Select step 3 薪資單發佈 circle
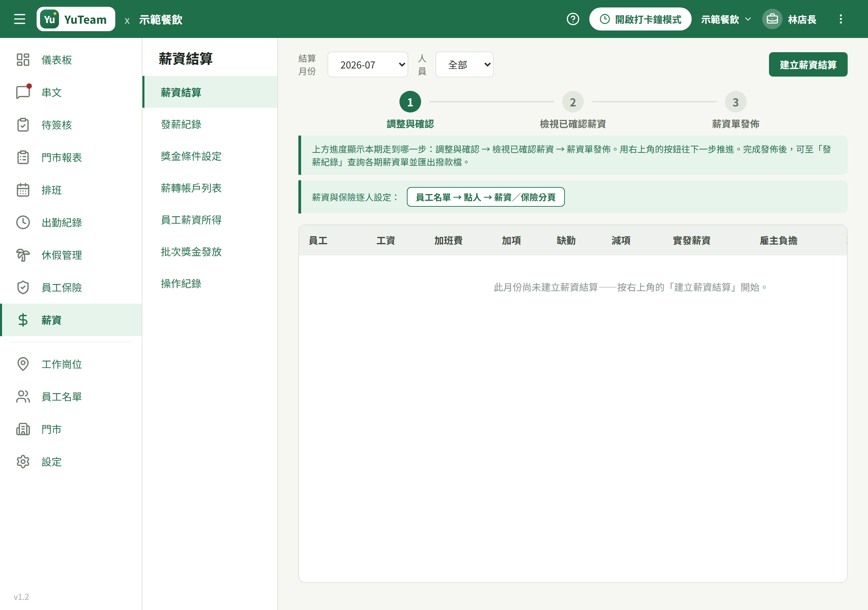 pyautogui.click(x=735, y=102)
